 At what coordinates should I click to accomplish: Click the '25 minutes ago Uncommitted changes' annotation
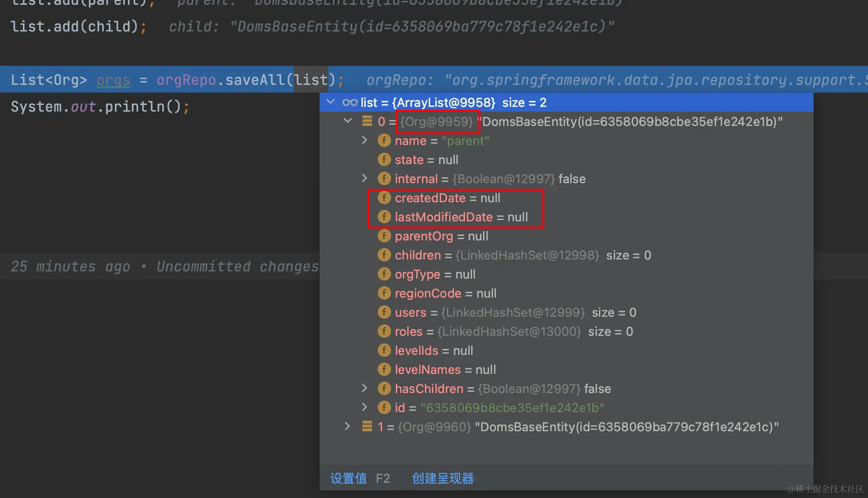[165, 266]
